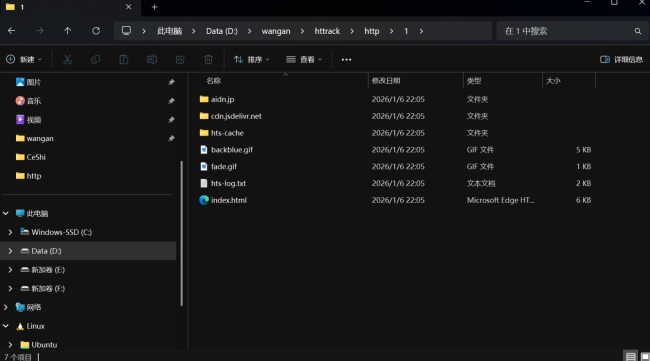This screenshot has width=650, height=361.
Task: Click the monitor icon in address bar
Action: click(x=126, y=31)
